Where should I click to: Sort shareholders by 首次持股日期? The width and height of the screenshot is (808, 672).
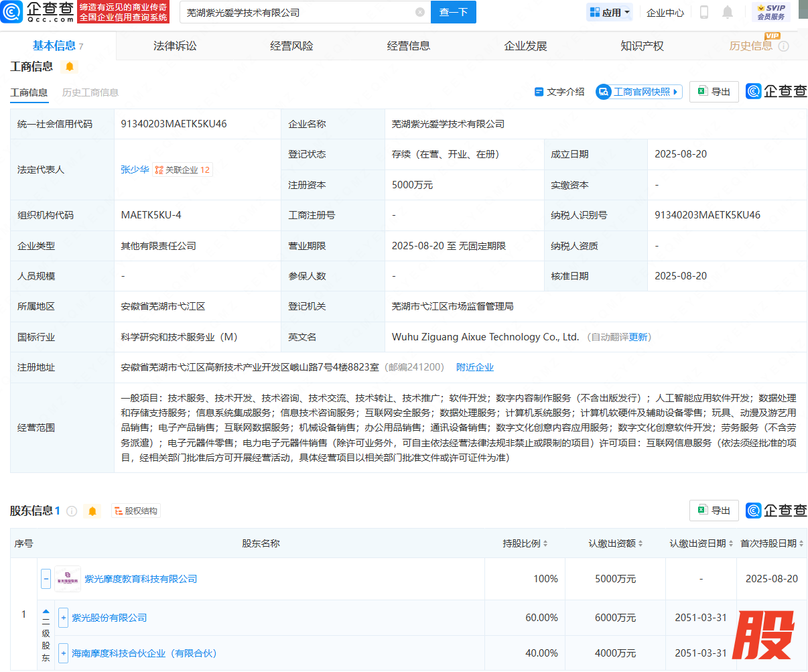(772, 543)
